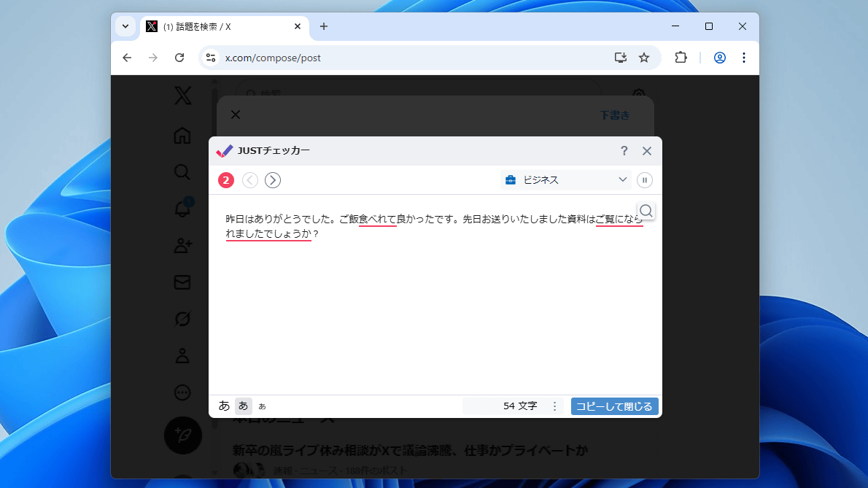The width and height of the screenshot is (868, 488).
Task: Open JUST Checker help question mark
Action: [x=624, y=151]
